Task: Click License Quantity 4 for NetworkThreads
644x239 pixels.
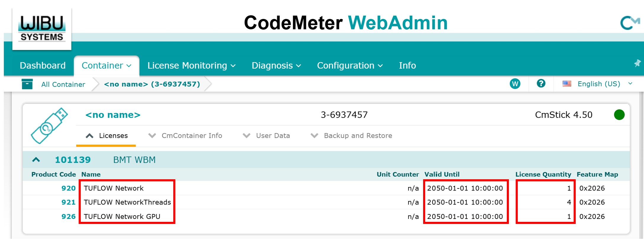Action: click(x=569, y=202)
